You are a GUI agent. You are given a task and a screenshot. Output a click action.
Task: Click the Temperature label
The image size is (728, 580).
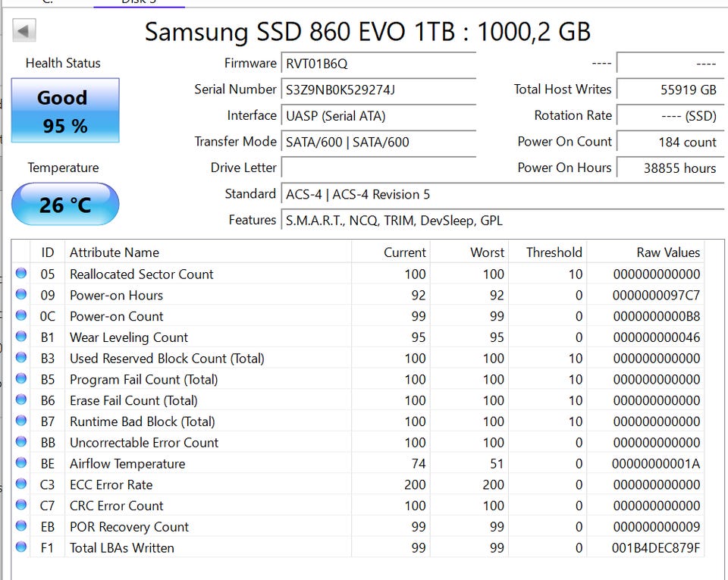coord(63,168)
